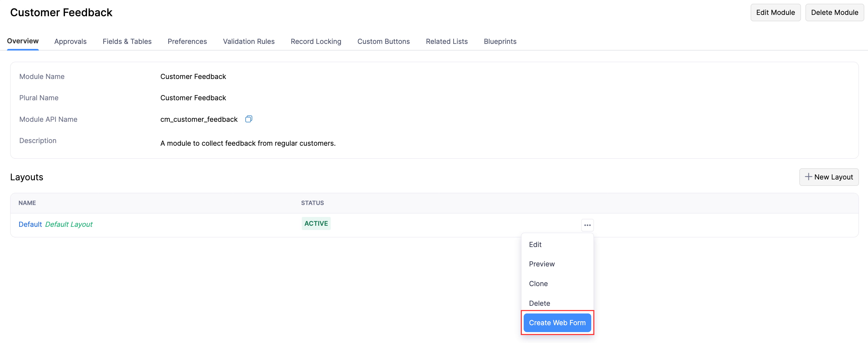Copy the module API name cm_customer_feedback

(249, 119)
